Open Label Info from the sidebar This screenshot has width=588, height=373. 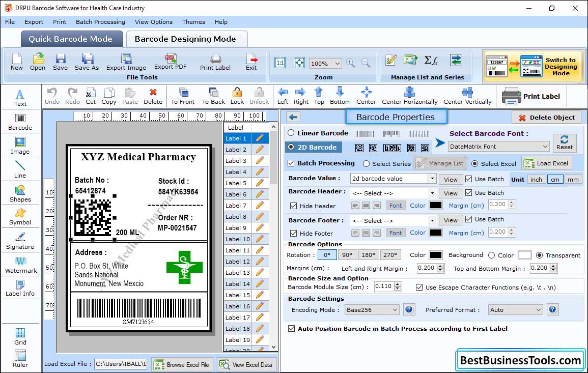(x=20, y=289)
